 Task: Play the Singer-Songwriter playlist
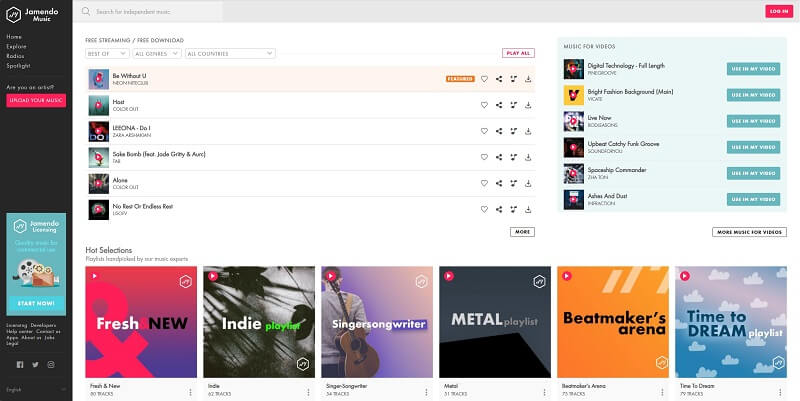click(331, 276)
